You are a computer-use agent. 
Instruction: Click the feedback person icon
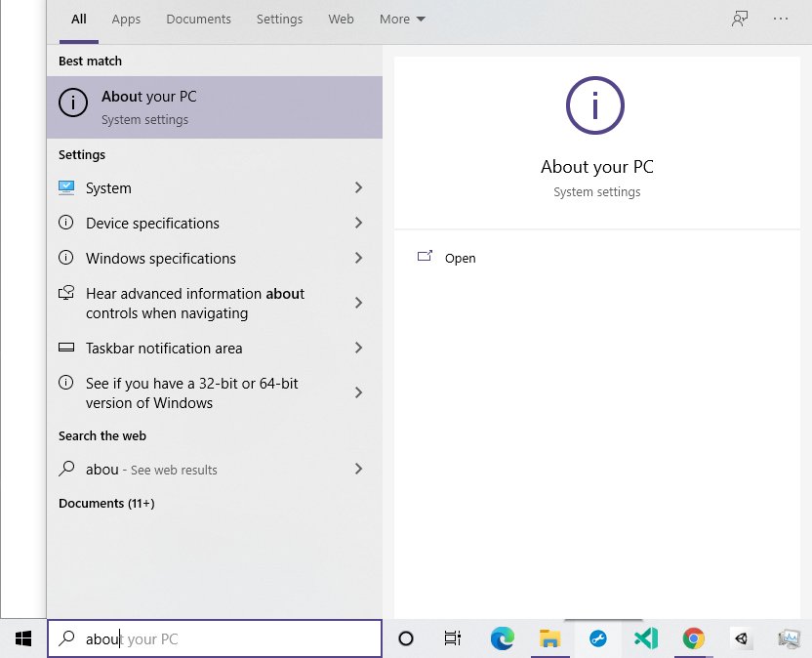click(740, 20)
